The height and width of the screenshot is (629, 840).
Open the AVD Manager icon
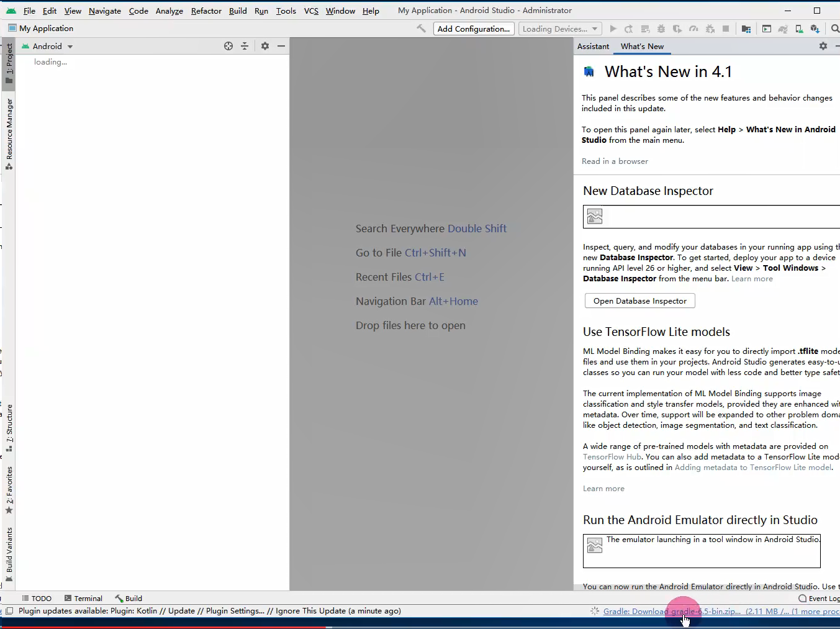coord(799,29)
